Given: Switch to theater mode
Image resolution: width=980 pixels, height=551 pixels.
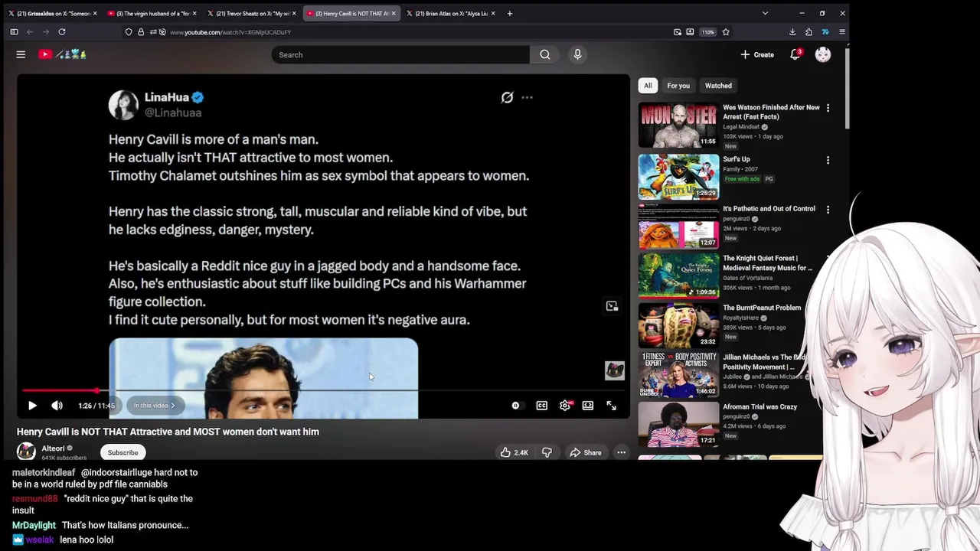Looking at the screenshot, I should pos(588,406).
